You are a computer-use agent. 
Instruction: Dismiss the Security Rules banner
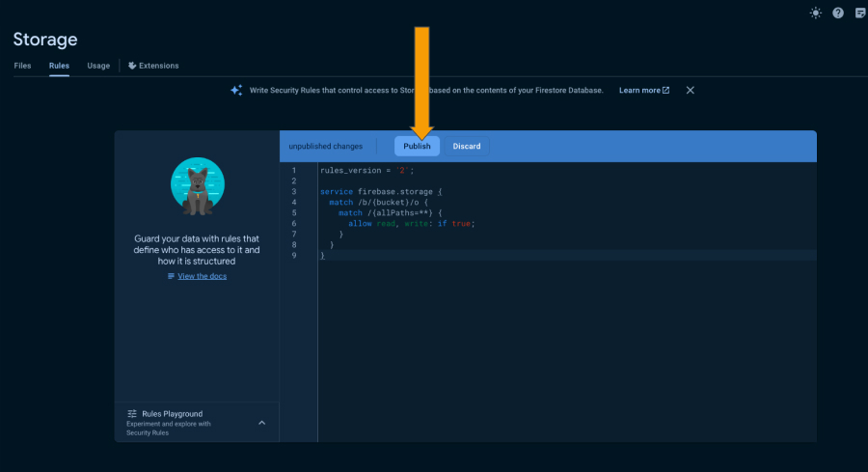point(690,91)
